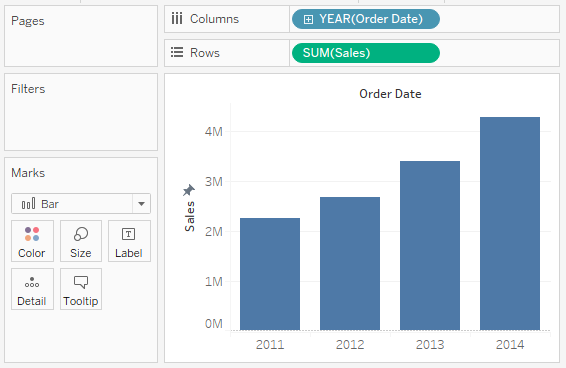This screenshot has height=368, width=566.
Task: Open the Detail marks card
Action: (32, 289)
